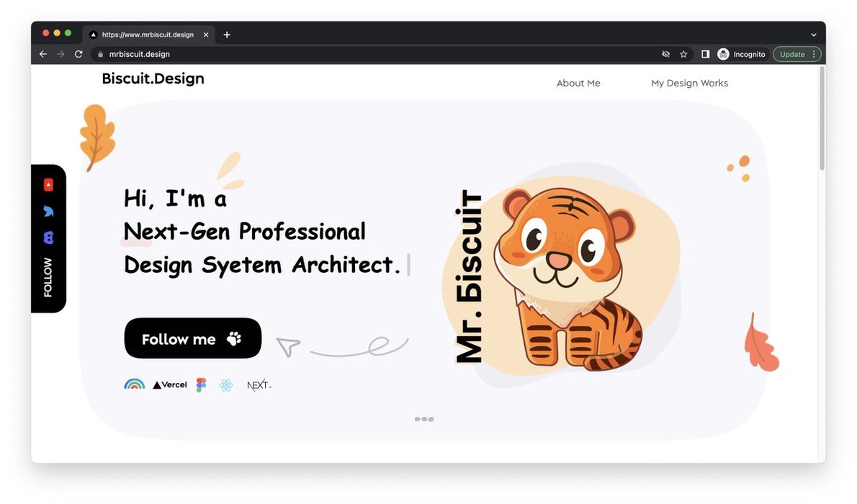Open the YouTube icon in Follow sidebar

pos(48,185)
